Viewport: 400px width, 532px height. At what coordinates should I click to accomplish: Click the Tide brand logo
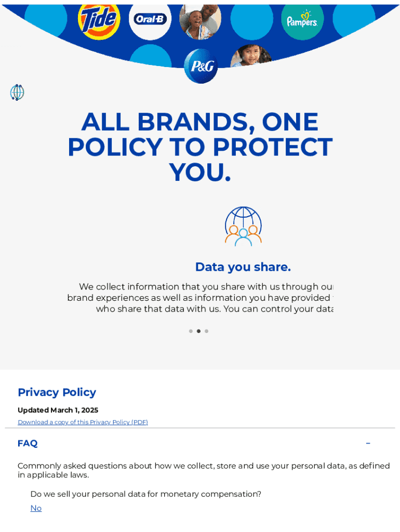coord(99,20)
